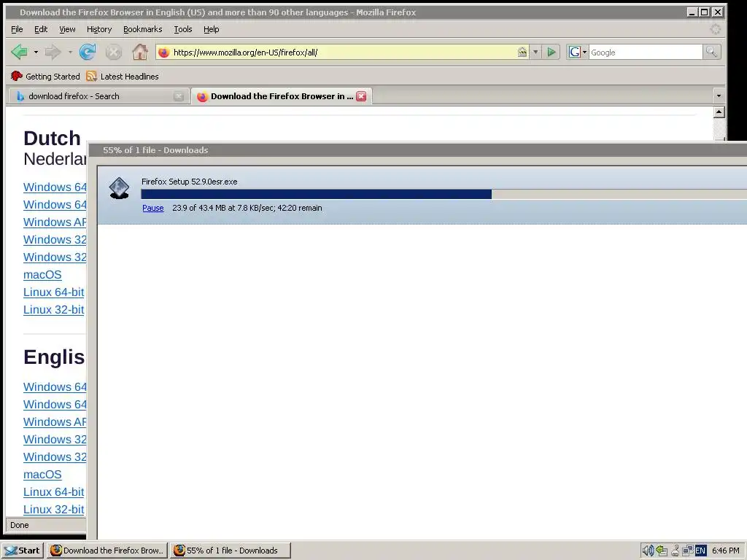
Task: Click the Firefox Setup file icon in Downloads
Action: click(x=119, y=188)
